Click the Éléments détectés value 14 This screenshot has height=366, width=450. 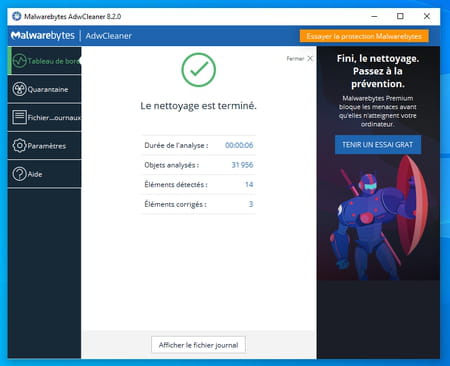tap(249, 184)
